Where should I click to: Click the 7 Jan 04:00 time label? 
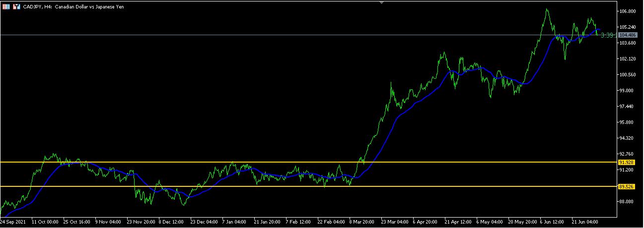coord(234,222)
